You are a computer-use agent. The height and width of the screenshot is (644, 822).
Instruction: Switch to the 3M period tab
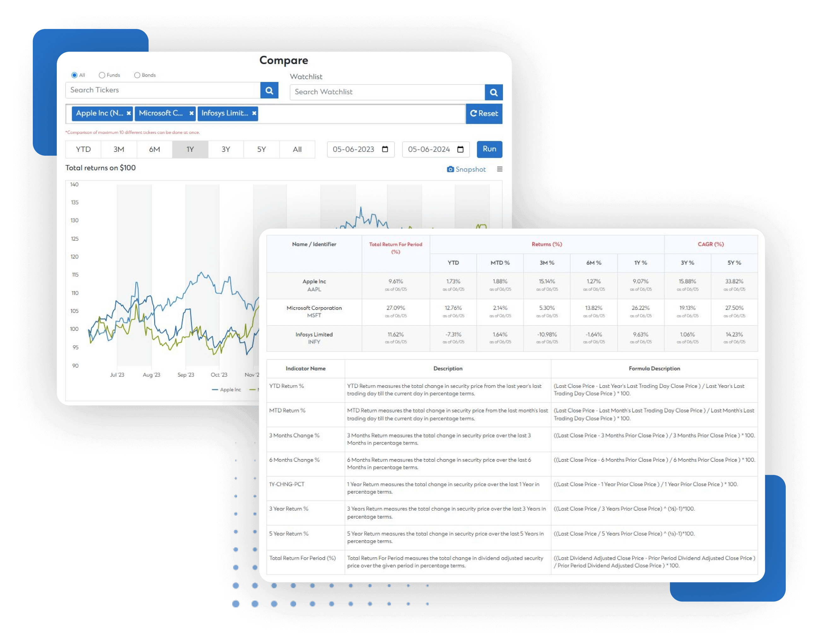click(x=119, y=149)
